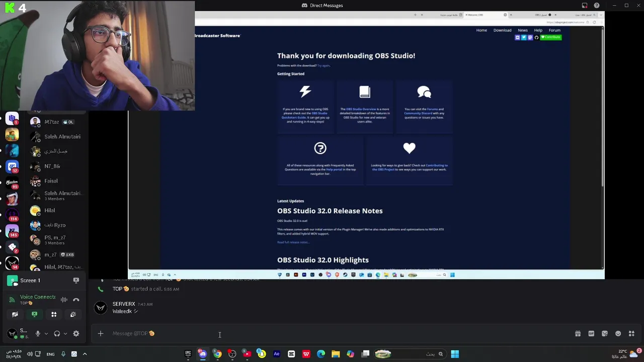The height and width of the screenshot is (362, 644).
Task: Open the soundboard icon
Action: pyautogui.click(x=73, y=314)
